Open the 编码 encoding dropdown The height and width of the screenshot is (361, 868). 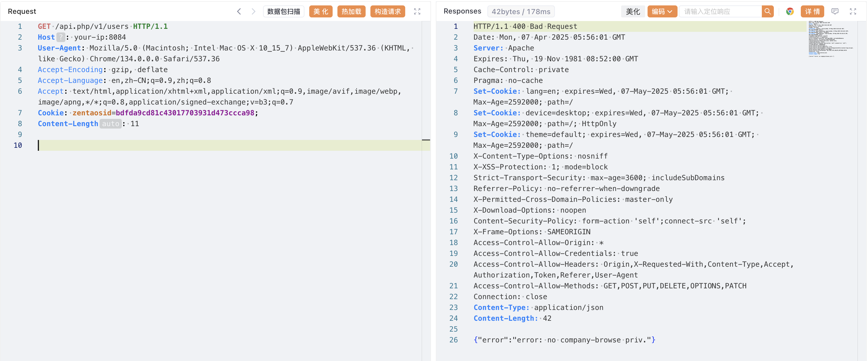point(662,11)
